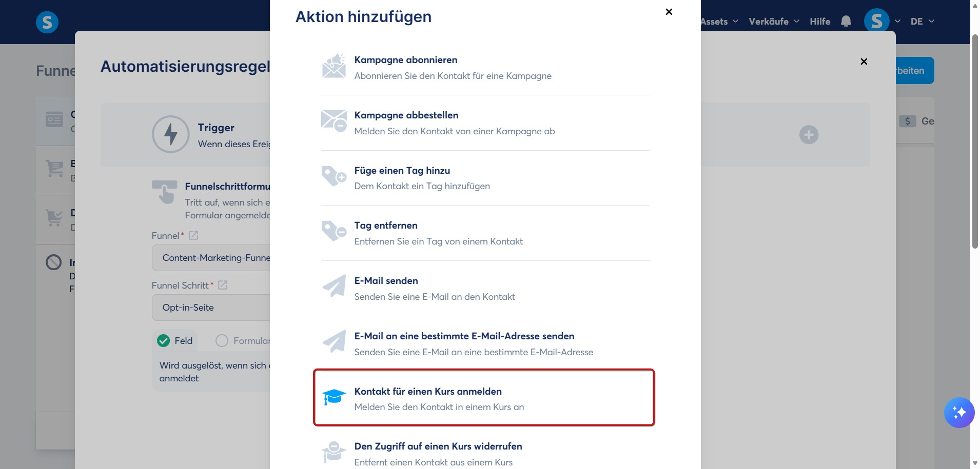
Task: Expand the DE language dropdown
Action: (923, 22)
